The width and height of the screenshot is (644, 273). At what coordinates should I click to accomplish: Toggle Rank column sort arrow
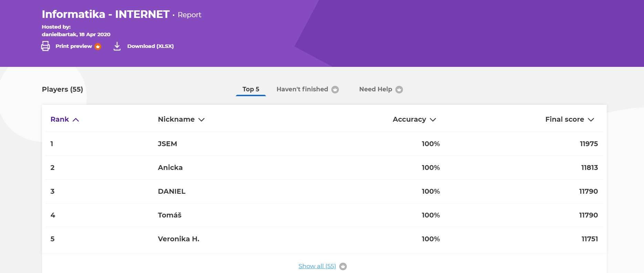[76, 120]
